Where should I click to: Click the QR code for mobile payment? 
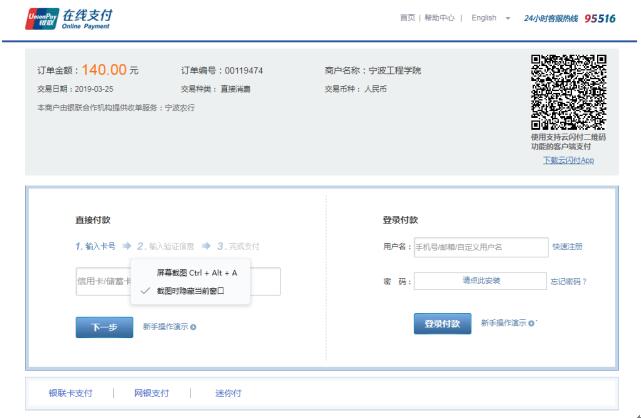click(x=568, y=92)
